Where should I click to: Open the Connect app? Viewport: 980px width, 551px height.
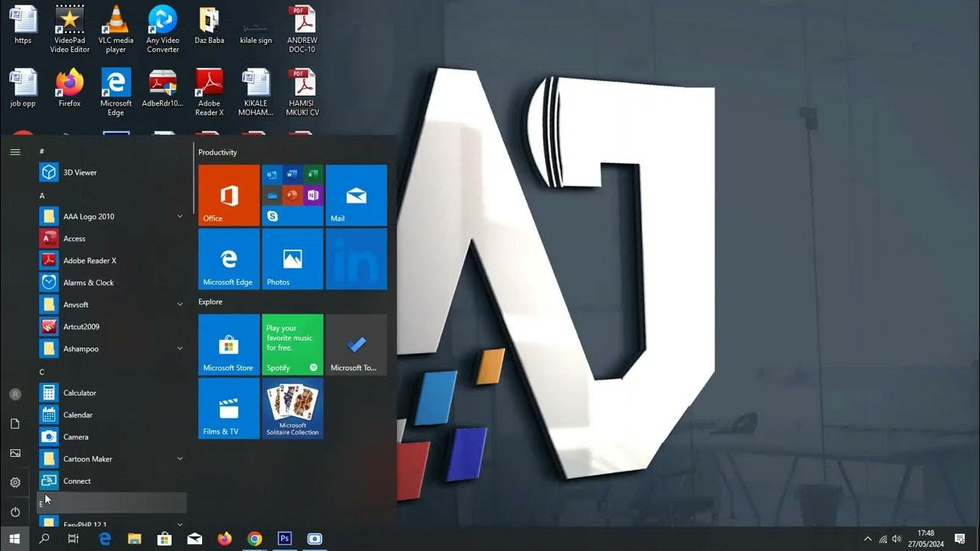[112, 481]
